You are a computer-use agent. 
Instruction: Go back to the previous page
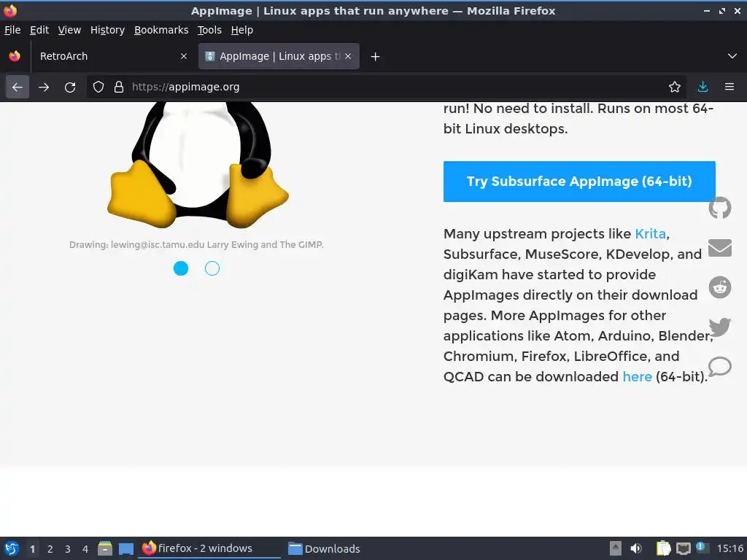[18, 87]
